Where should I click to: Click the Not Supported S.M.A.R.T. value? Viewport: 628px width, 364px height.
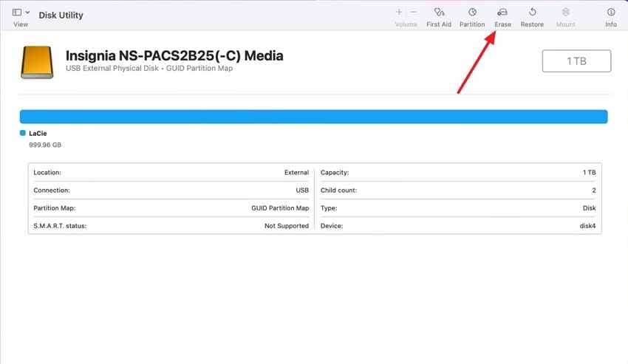tap(287, 226)
